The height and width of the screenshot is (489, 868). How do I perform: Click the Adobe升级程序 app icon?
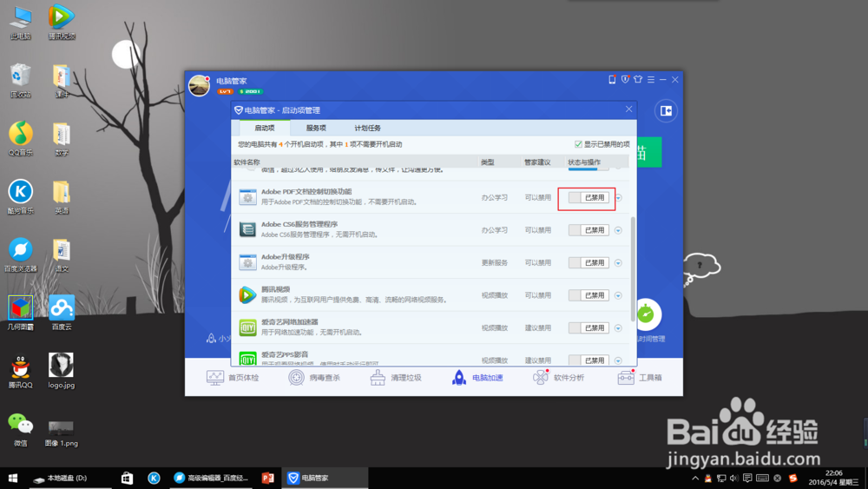247,262
